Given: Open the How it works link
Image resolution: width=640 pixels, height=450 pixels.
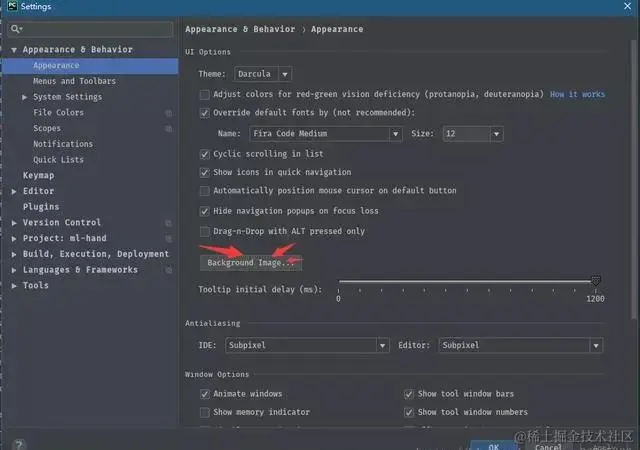Looking at the screenshot, I should (577, 95).
